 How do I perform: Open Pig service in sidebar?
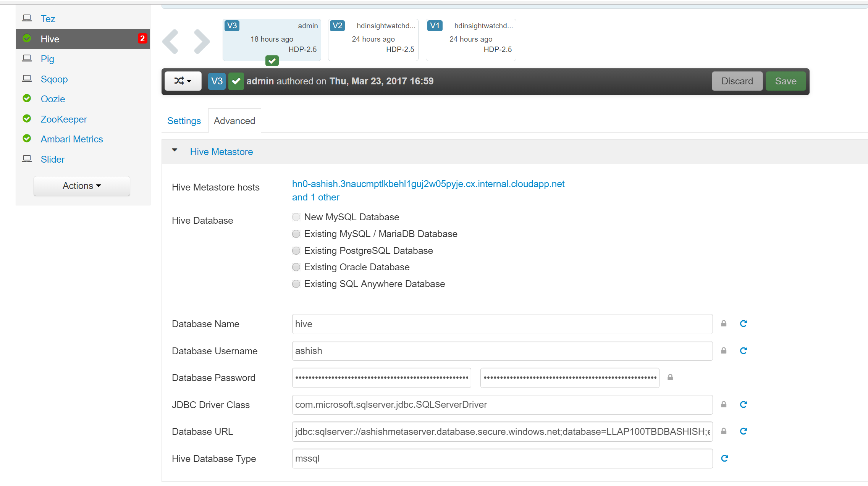pos(47,59)
